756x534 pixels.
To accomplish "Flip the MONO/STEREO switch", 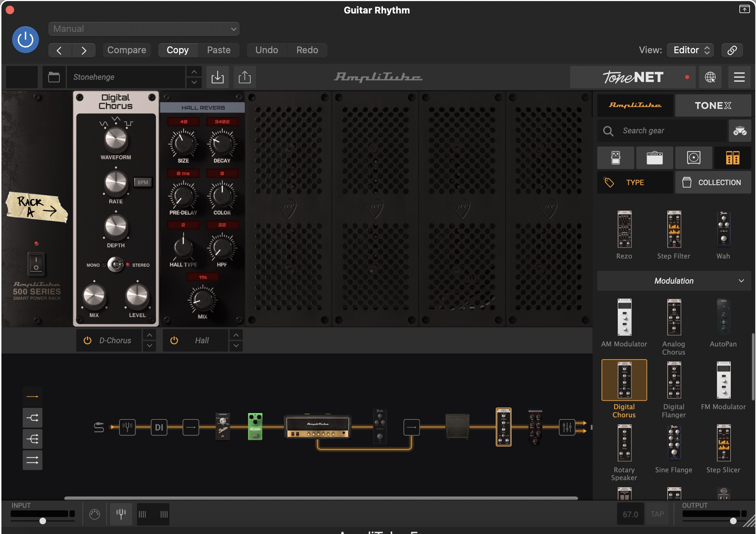I will tap(116, 265).
